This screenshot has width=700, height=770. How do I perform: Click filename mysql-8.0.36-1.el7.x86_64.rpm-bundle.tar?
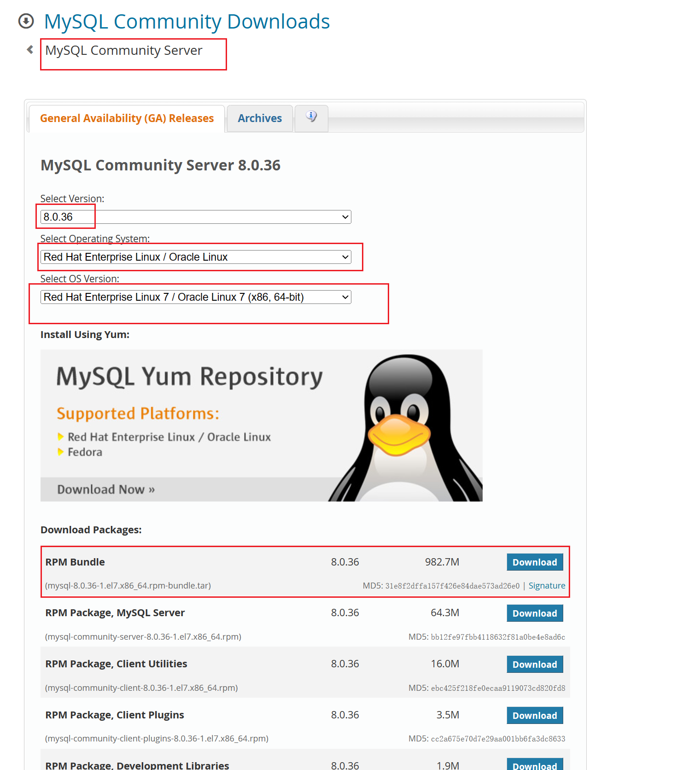[x=128, y=586]
